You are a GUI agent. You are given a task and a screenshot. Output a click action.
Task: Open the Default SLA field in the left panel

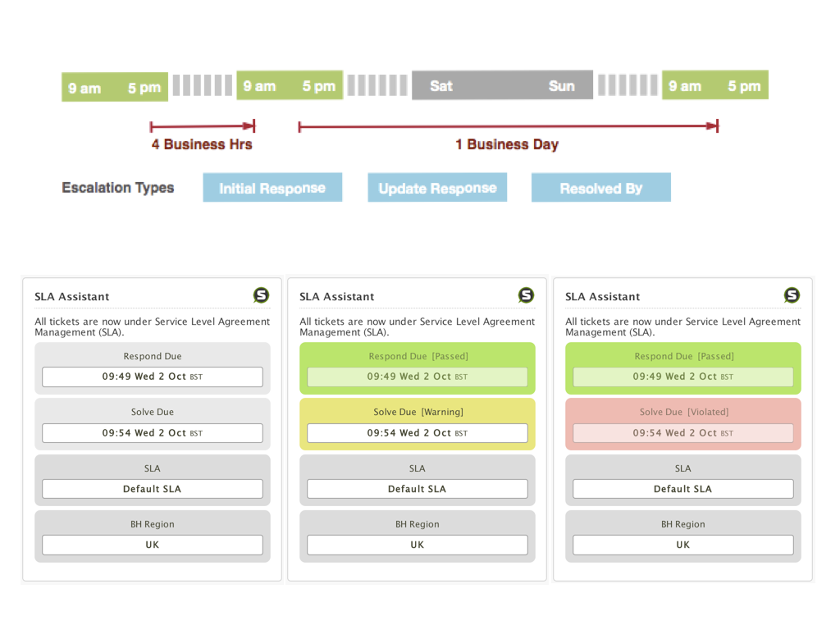coord(153,489)
